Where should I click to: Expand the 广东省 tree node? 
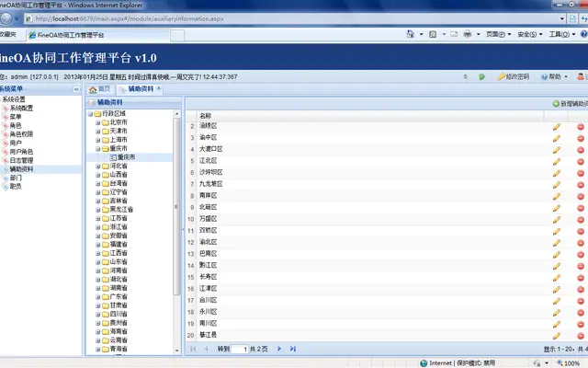[97, 296]
